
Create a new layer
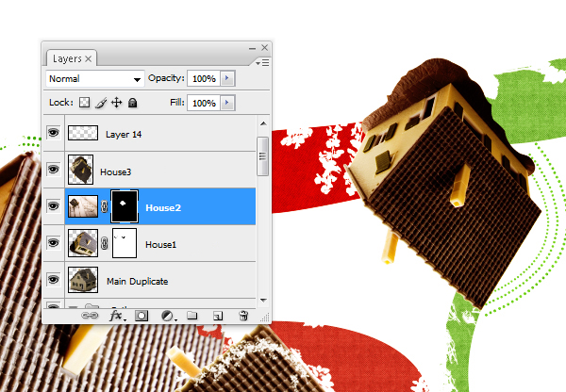point(218,316)
